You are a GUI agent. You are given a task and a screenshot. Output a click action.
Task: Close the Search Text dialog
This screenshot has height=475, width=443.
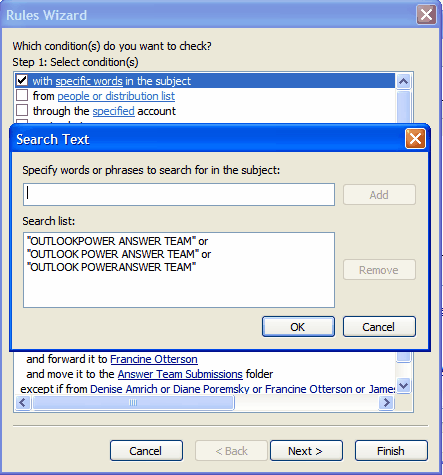coord(415,139)
